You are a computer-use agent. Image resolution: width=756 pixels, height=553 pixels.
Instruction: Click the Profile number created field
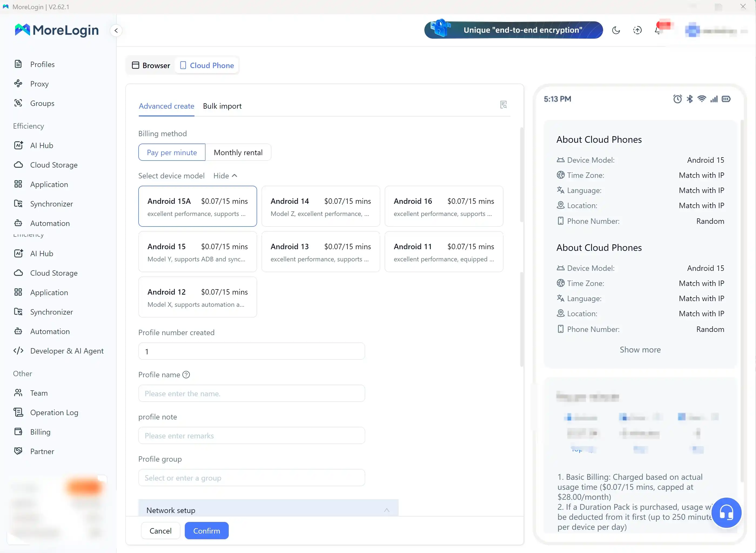[x=251, y=351]
